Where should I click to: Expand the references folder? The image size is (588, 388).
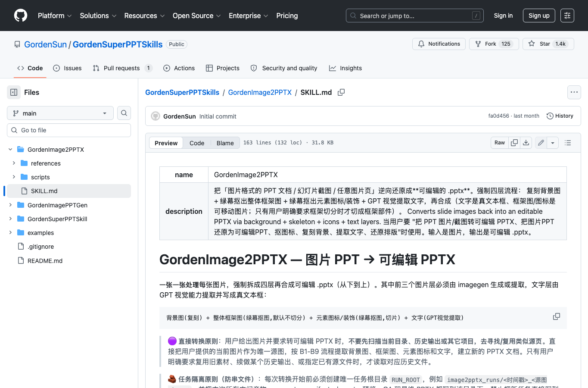click(x=14, y=163)
